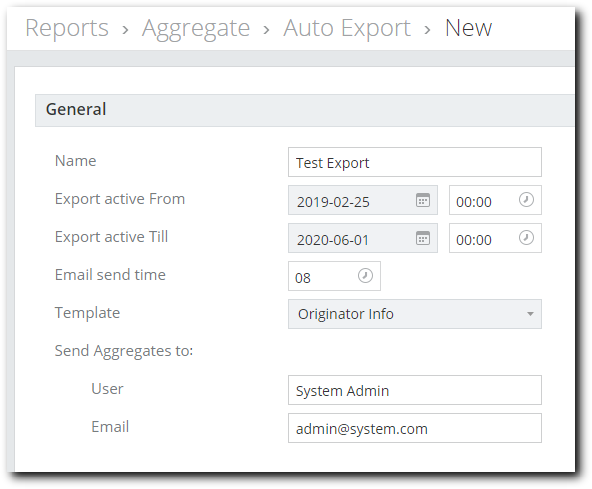Select the New breadcrumb item

[468, 28]
